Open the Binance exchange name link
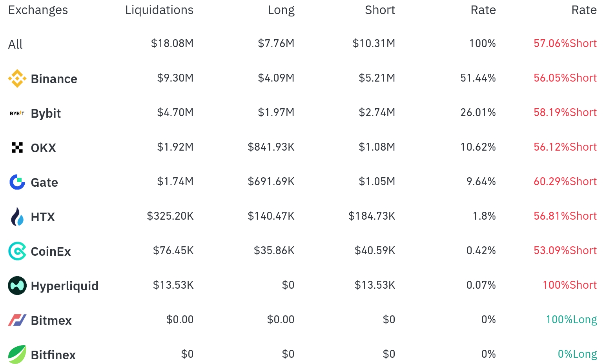Screen dimensions: 605x364 click(54, 79)
